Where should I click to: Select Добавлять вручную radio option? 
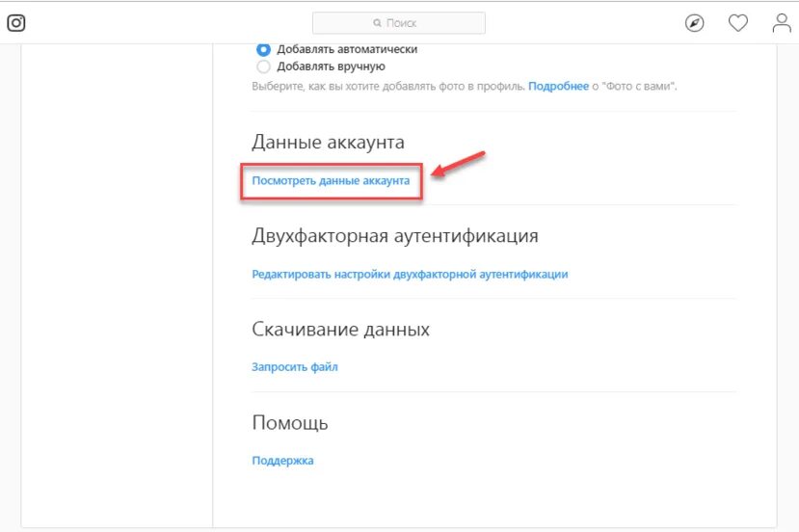[x=263, y=66]
